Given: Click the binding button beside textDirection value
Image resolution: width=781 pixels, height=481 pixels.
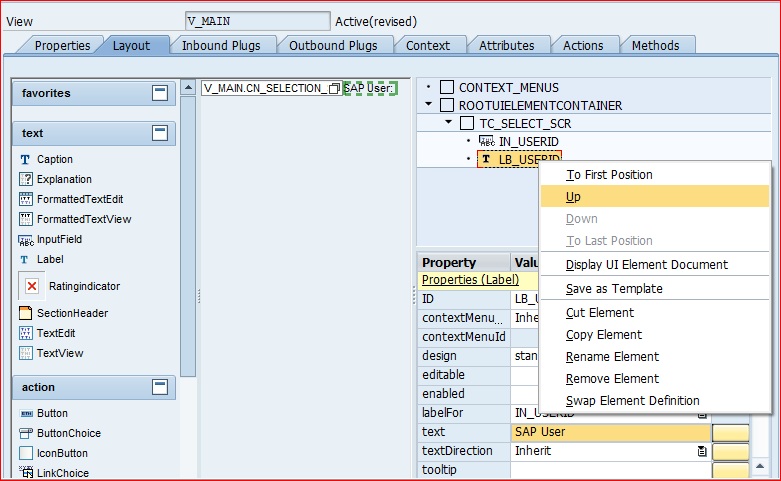Looking at the screenshot, I should [x=730, y=451].
